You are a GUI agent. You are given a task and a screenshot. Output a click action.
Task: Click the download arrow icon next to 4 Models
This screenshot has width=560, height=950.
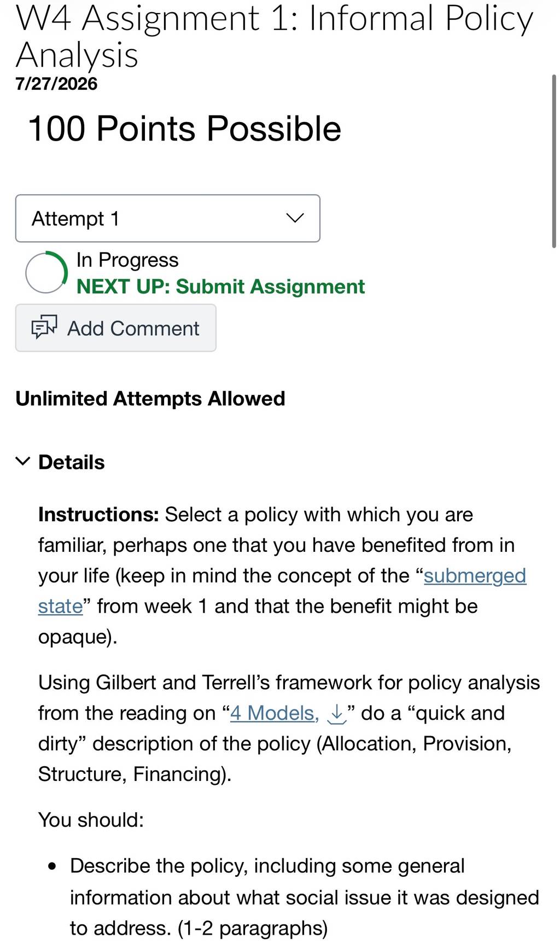[337, 714]
